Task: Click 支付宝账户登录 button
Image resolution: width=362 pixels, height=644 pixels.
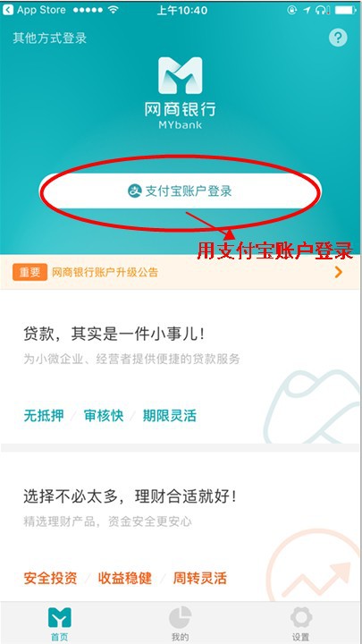Action: click(181, 191)
